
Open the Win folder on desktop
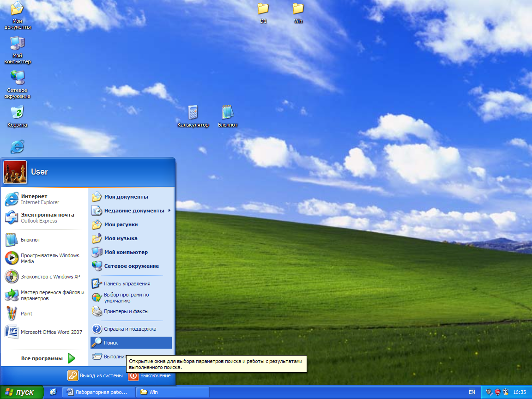[x=298, y=13]
